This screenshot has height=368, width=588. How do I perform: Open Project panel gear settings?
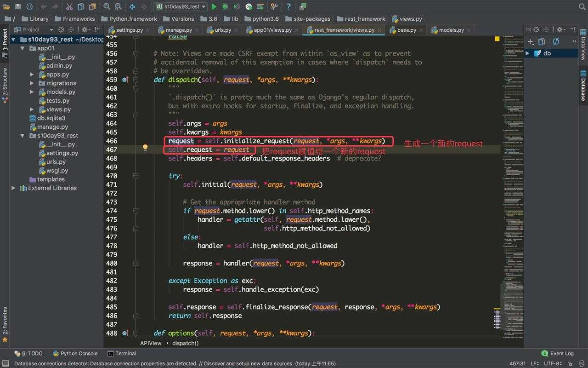(x=85, y=29)
